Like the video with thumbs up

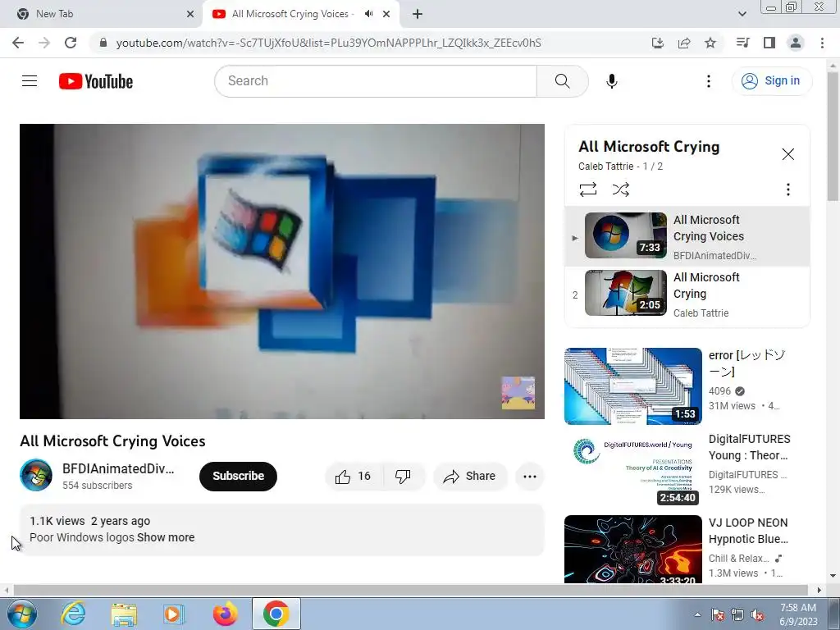(x=354, y=476)
